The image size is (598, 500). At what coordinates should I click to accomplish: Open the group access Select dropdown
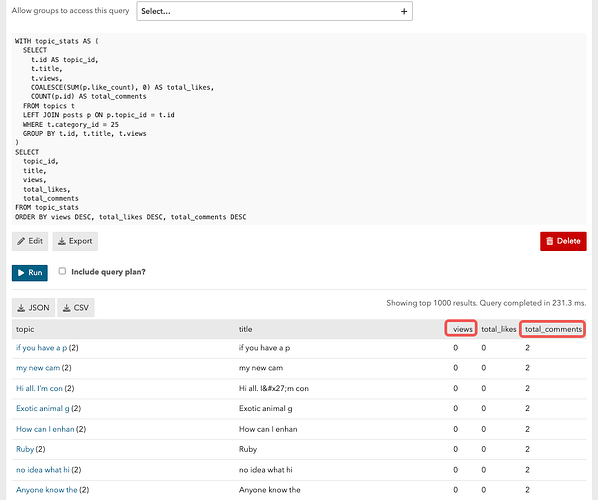[x=274, y=11]
